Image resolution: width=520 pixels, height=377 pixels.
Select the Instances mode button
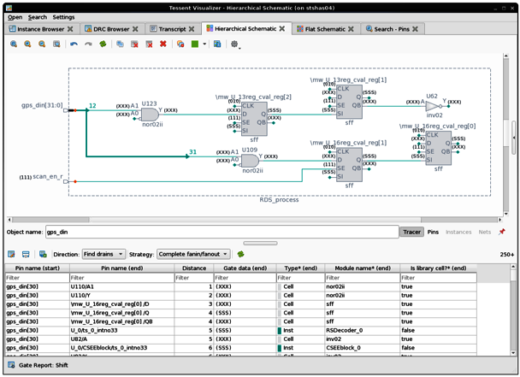click(458, 232)
